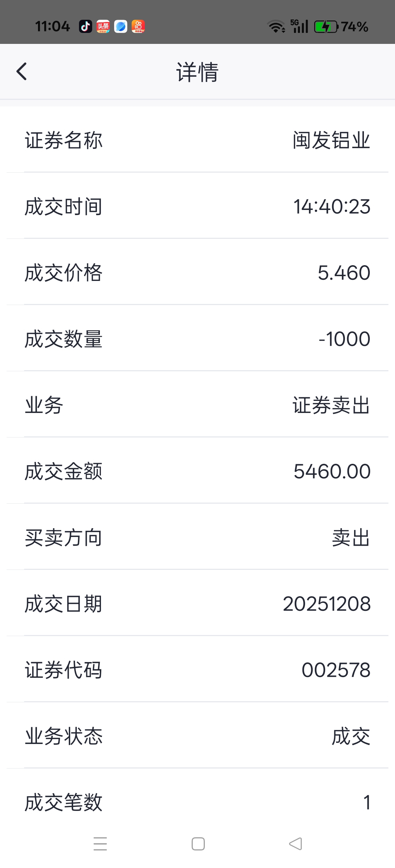Viewport: 395px width, 868px height.
Task: Go home using the square navigation button
Action: 198,844
